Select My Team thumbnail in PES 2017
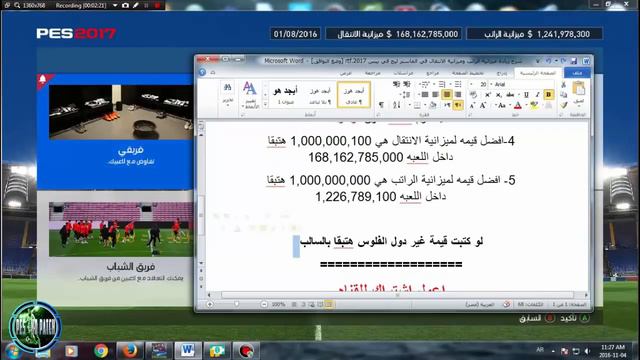 (121, 112)
